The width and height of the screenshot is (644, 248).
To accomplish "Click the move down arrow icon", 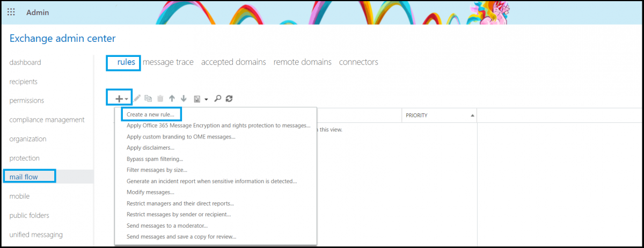I will (x=184, y=99).
